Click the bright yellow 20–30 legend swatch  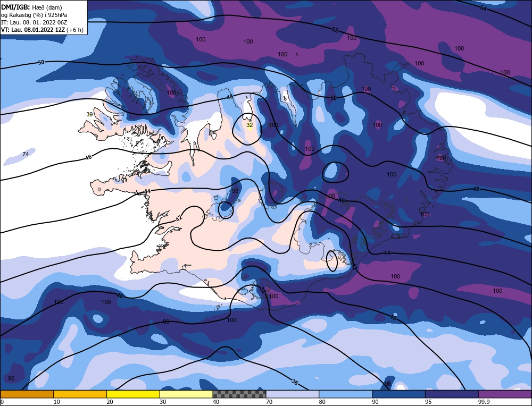(133, 394)
